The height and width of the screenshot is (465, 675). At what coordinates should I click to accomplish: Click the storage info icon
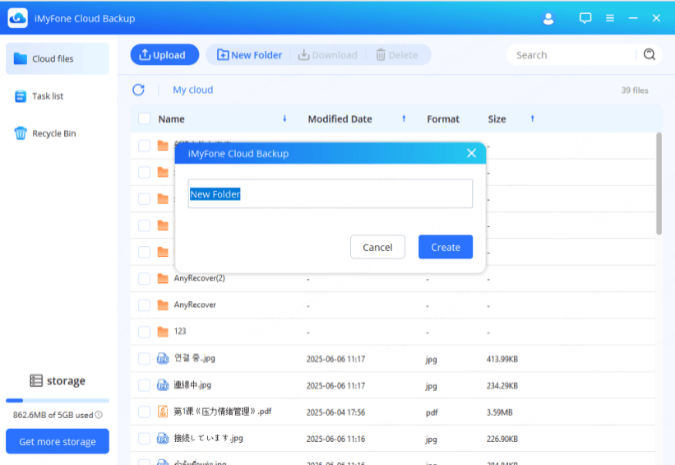click(99, 415)
